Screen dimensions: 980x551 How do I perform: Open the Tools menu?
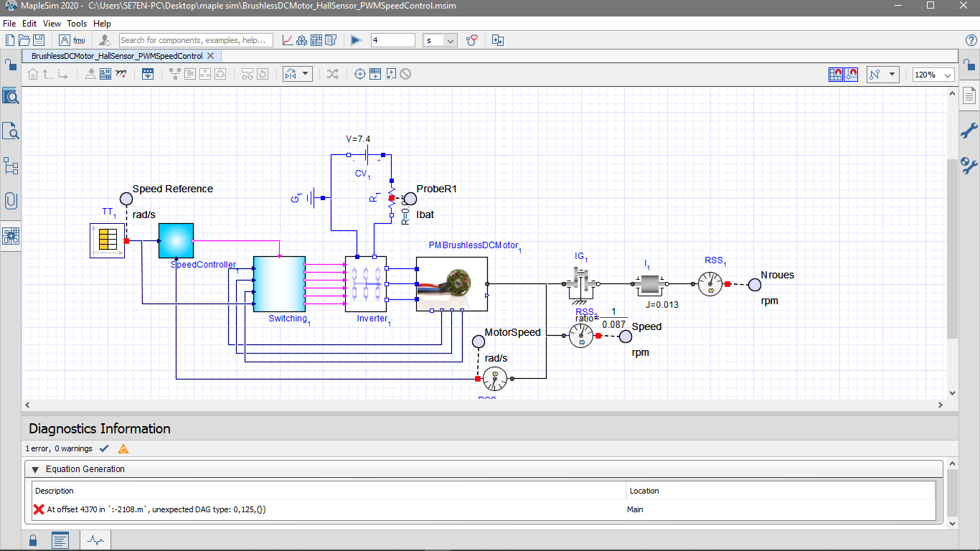pyautogui.click(x=77, y=24)
